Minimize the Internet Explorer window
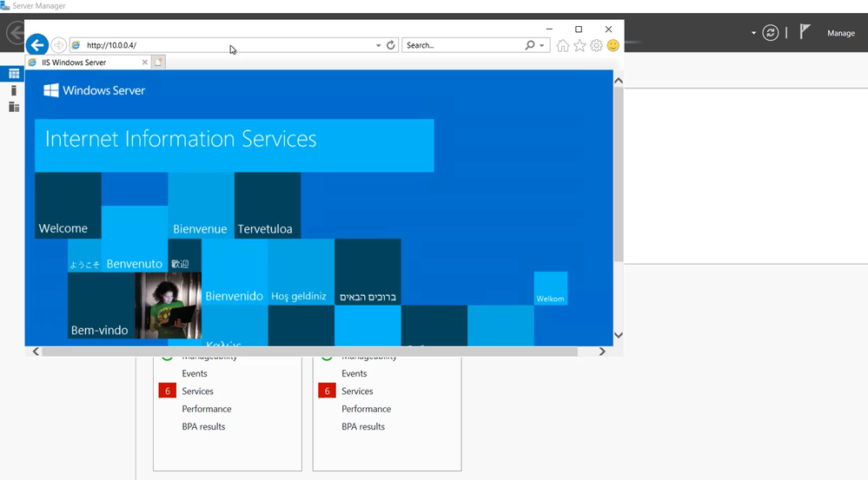This screenshot has height=480, width=868. point(549,29)
